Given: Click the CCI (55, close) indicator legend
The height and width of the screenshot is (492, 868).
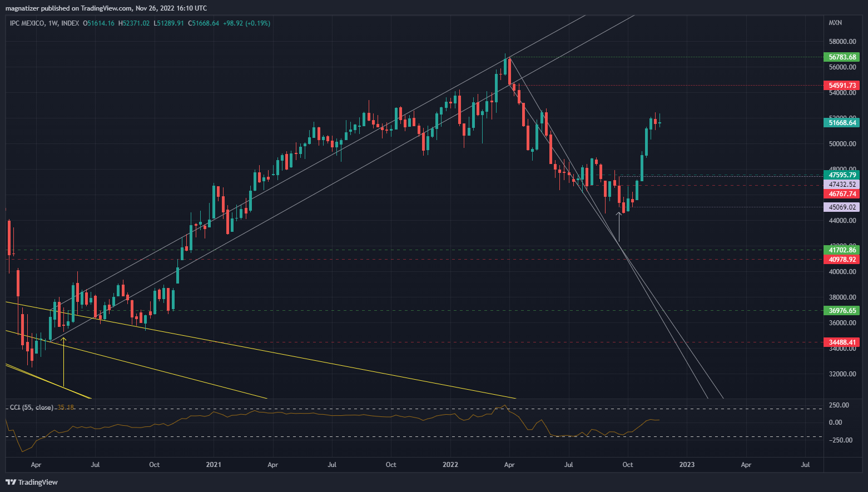Looking at the screenshot, I should tap(32, 407).
